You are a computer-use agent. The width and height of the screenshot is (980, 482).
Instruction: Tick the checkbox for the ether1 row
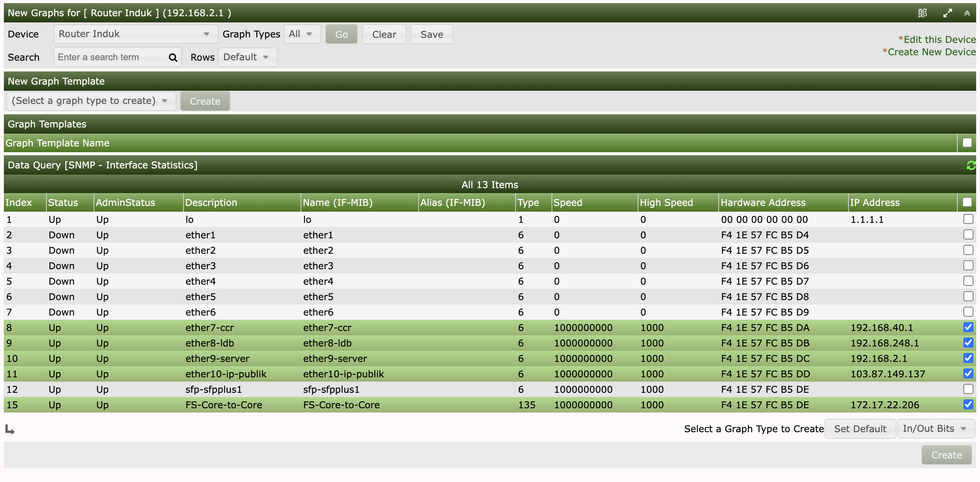point(968,234)
